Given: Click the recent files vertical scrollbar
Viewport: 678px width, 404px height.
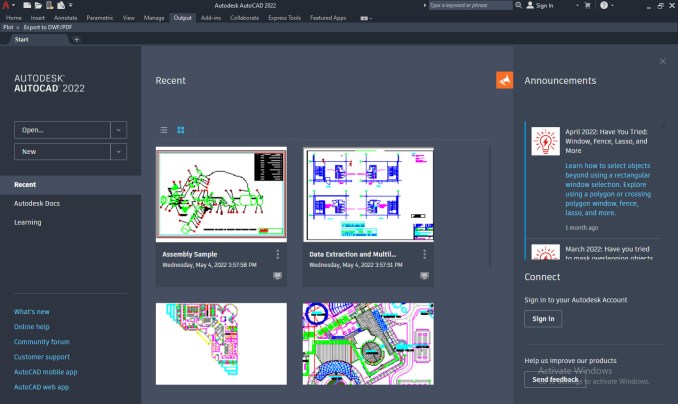Looking at the screenshot, I should (x=490, y=206).
